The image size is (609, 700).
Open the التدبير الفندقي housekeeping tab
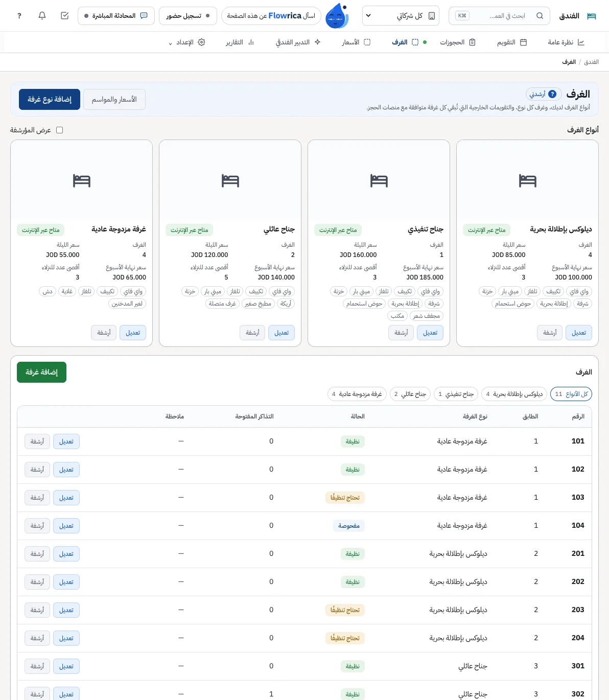pyautogui.click(x=298, y=42)
